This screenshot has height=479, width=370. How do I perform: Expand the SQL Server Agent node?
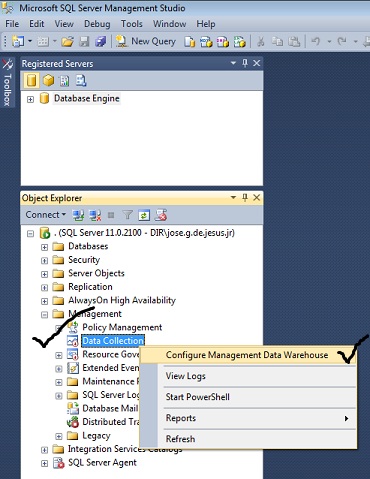click(x=44, y=463)
